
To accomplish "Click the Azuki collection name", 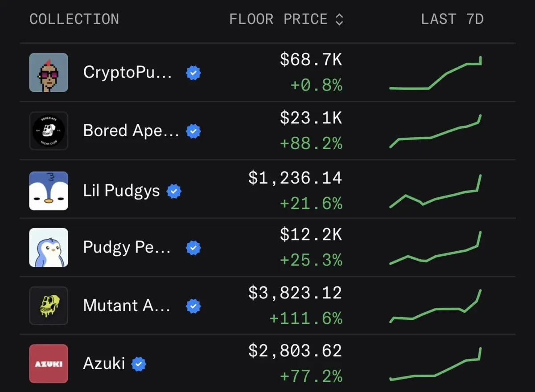I will coord(104,363).
